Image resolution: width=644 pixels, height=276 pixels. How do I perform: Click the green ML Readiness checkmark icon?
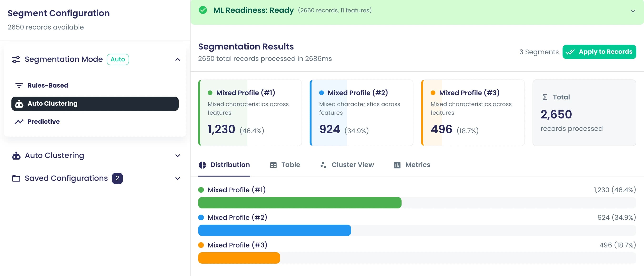click(203, 10)
